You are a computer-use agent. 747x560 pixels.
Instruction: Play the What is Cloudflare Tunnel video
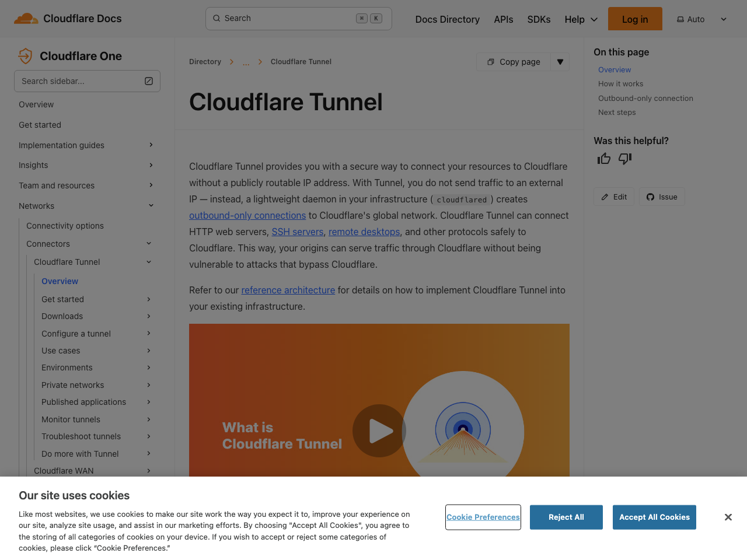pos(379,430)
